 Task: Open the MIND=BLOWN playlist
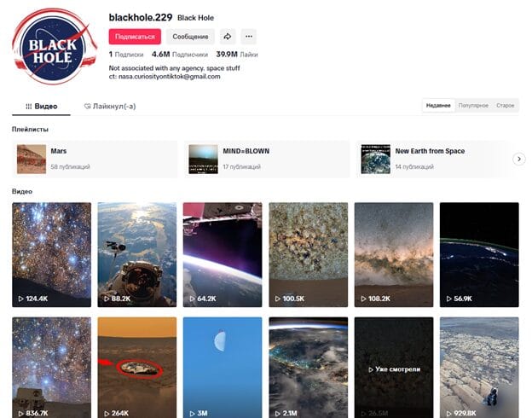(267, 159)
